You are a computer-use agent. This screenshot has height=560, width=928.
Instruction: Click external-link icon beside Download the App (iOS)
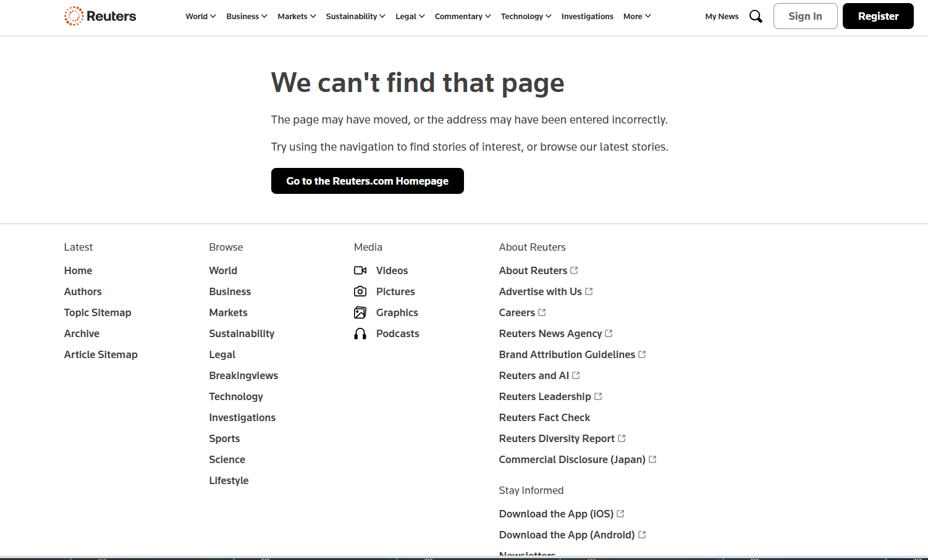click(x=620, y=514)
